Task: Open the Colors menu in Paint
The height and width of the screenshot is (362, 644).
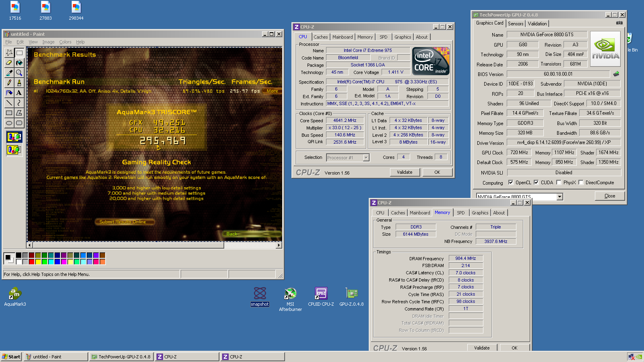Action: (x=65, y=42)
